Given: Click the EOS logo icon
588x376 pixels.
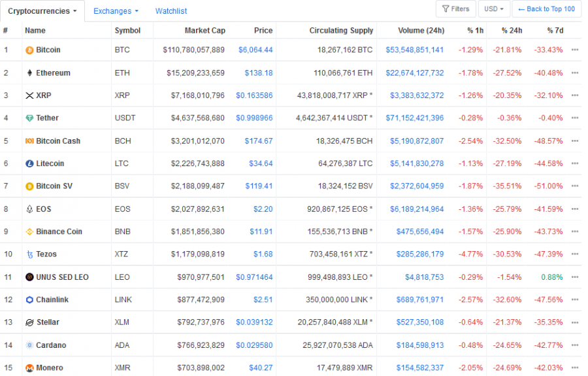Looking at the screenshot, I should [x=29, y=209].
